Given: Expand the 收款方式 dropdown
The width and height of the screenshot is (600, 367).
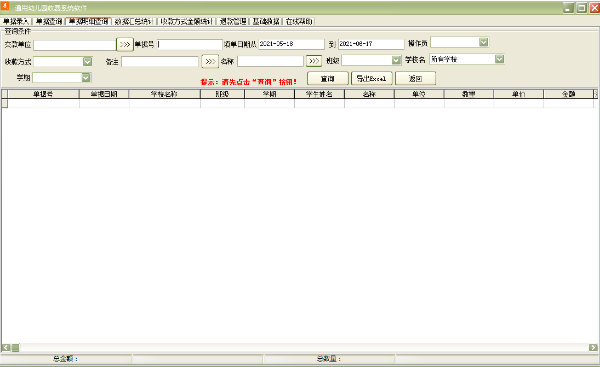Looking at the screenshot, I should click(88, 61).
